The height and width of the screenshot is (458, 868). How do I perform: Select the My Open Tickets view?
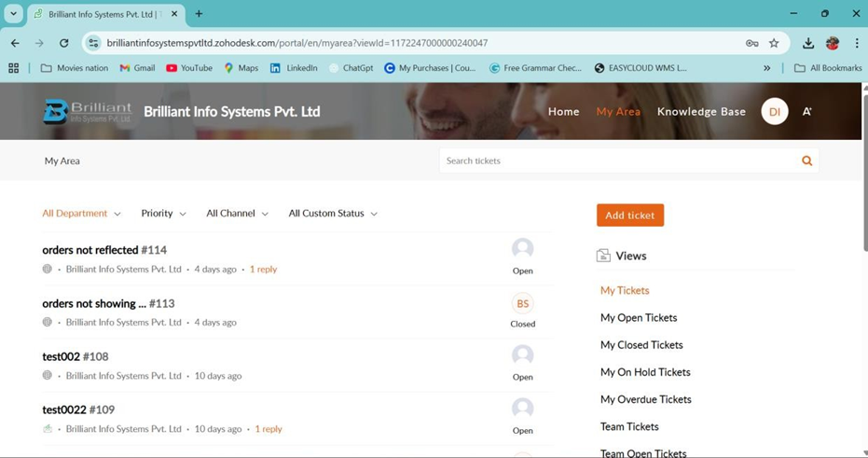pos(639,318)
